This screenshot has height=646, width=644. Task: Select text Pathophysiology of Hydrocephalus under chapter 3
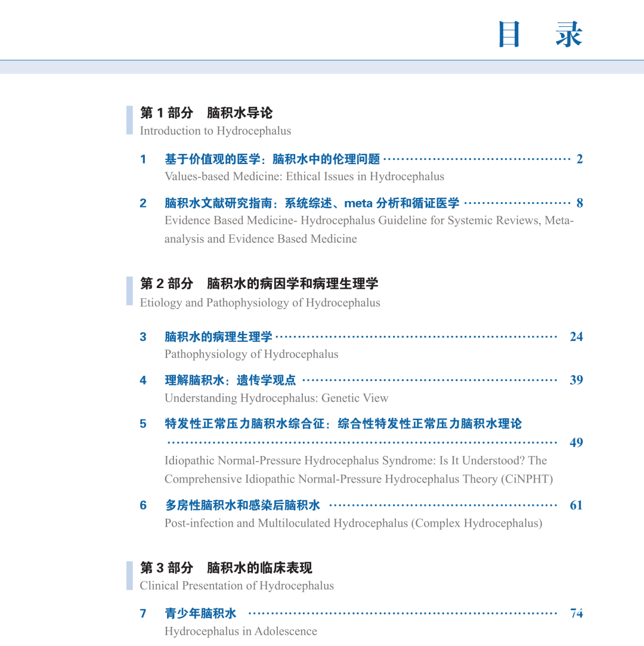(251, 354)
